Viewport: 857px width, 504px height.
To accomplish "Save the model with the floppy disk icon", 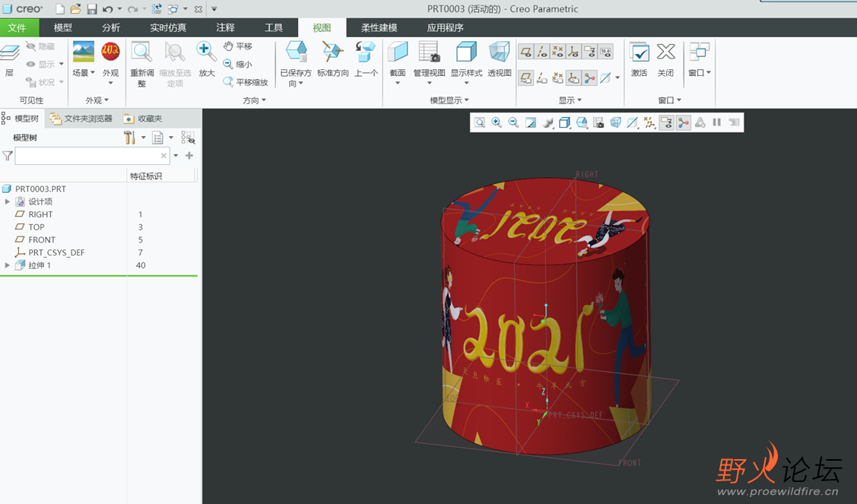I will pyautogui.click(x=92, y=9).
